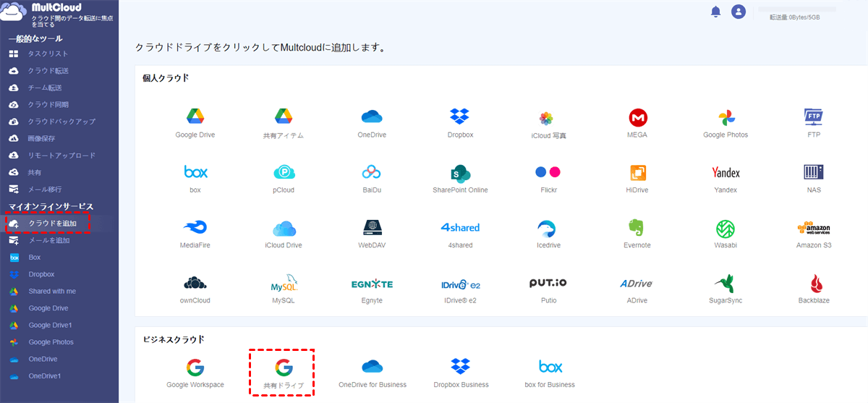This screenshot has width=868, height=403.
Task: Click クラウドを追加 in sidebar
Action: [x=52, y=224]
